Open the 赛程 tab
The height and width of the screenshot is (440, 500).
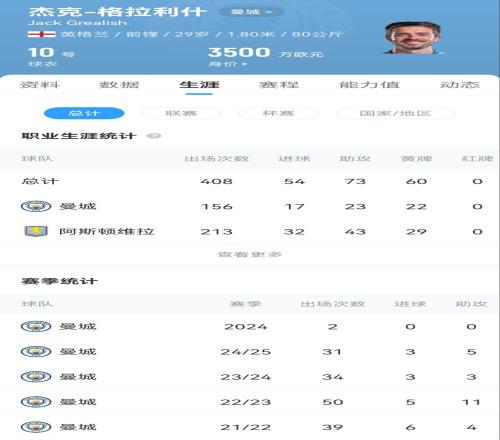coord(279,85)
